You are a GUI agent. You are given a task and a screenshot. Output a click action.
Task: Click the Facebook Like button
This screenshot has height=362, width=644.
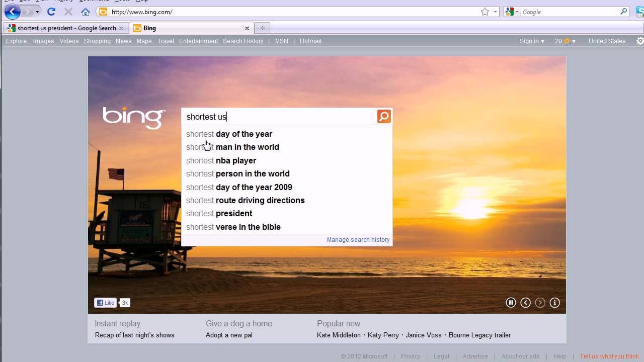point(106,303)
